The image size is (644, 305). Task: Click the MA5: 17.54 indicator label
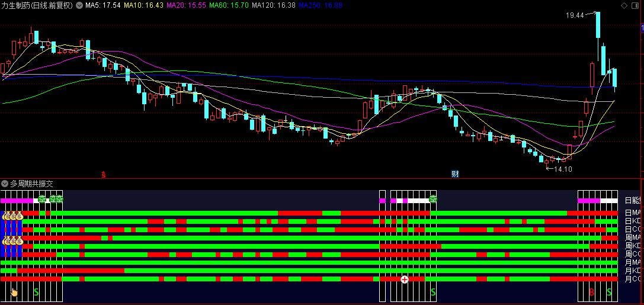click(x=103, y=5)
